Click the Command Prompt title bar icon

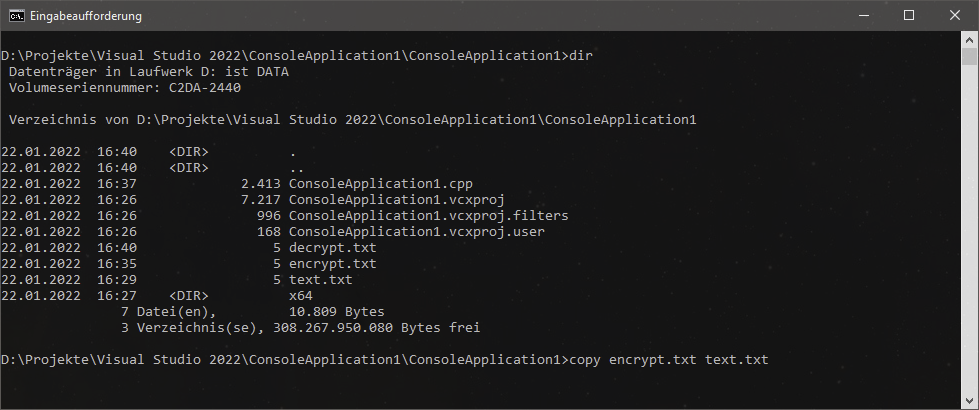[17, 16]
